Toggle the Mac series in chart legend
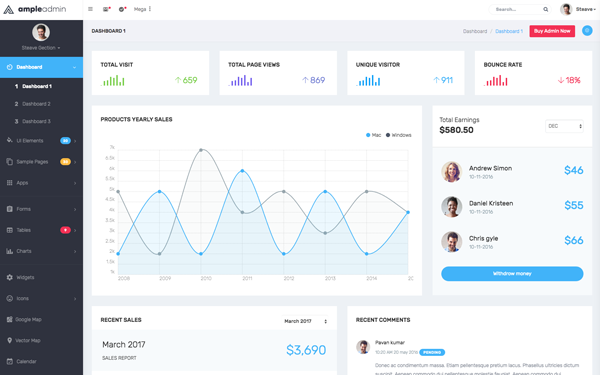The width and height of the screenshot is (600, 375). pos(373,135)
